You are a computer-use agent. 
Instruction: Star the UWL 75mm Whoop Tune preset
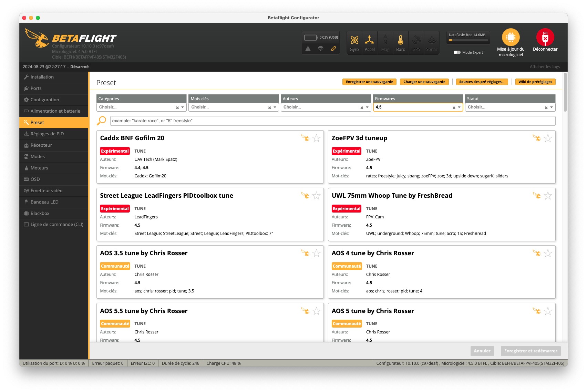pos(548,196)
